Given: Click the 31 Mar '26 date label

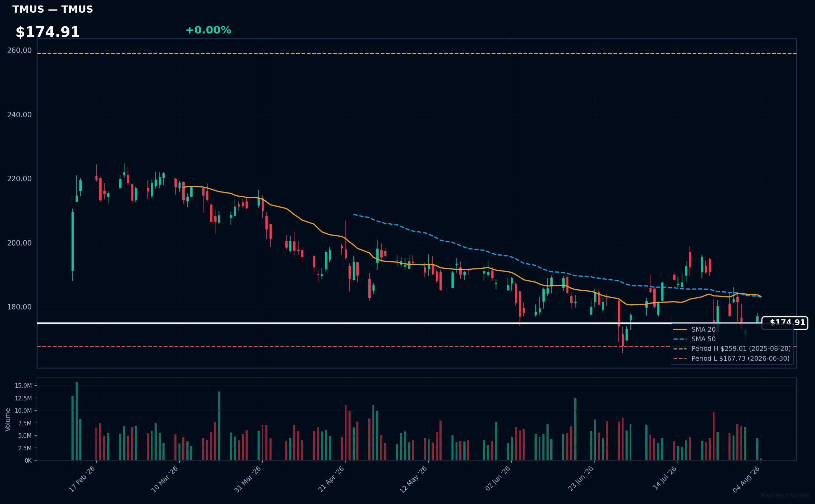Looking at the screenshot, I should click(x=248, y=479).
